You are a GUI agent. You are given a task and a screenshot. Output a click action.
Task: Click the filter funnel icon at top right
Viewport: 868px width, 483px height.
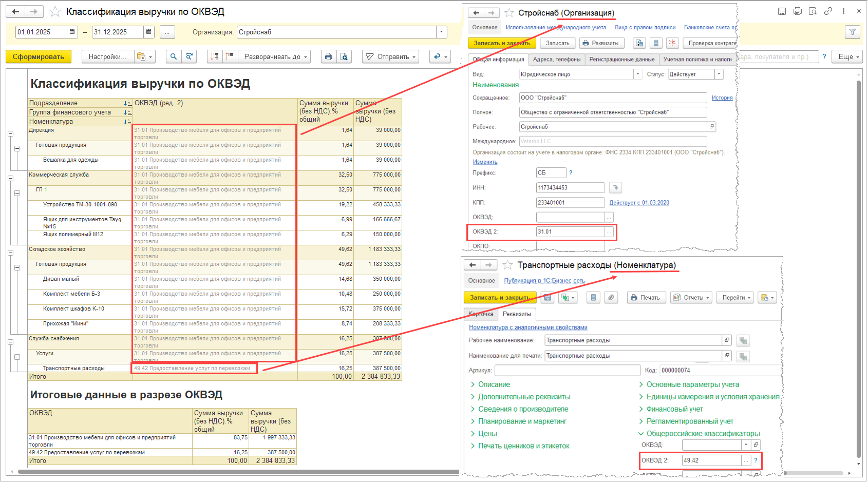(853, 32)
